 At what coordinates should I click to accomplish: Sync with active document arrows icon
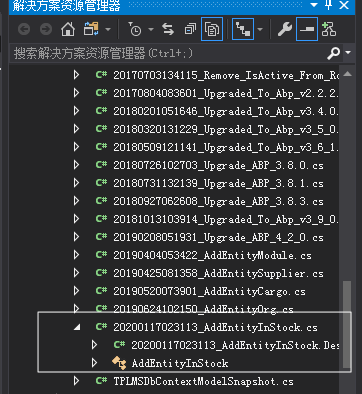(x=168, y=30)
